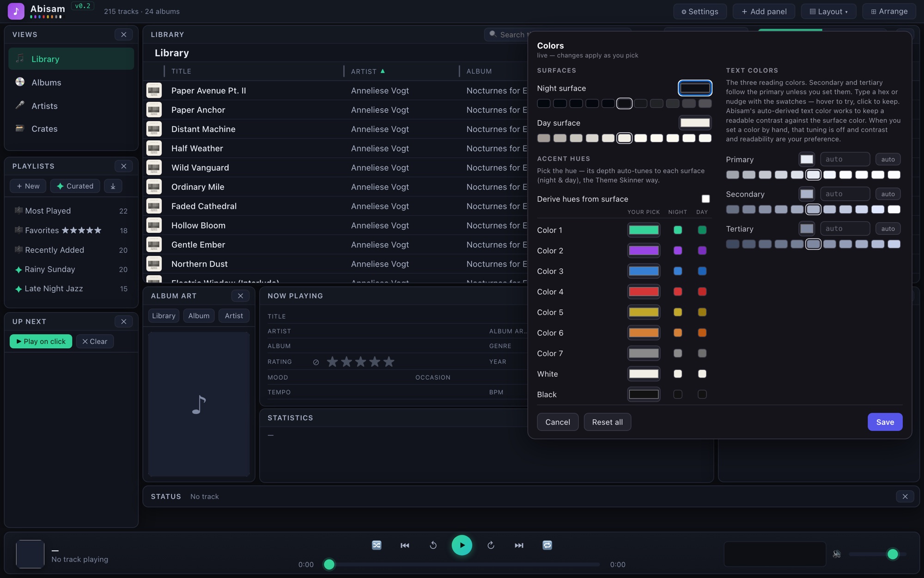The height and width of the screenshot is (578, 924).
Task: Click the Abisam purple music-note logo
Action: (16, 11)
